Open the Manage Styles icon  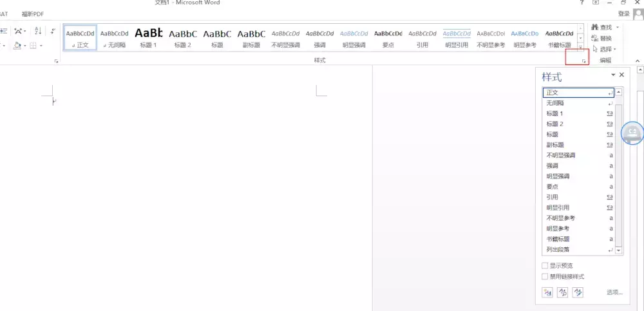pos(578,292)
